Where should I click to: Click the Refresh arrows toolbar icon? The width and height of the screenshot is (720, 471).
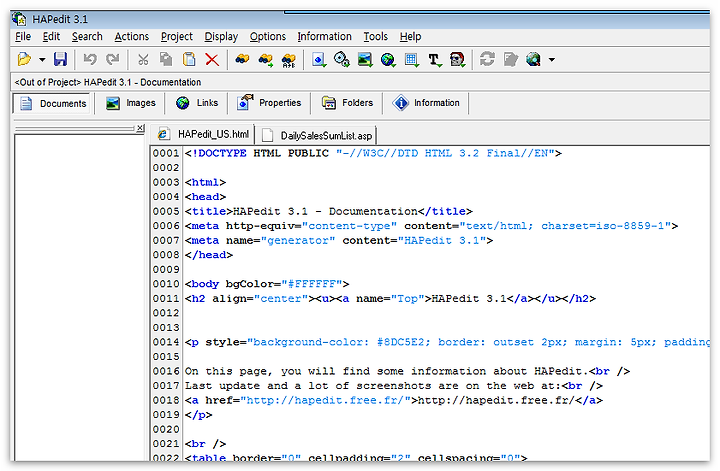pyautogui.click(x=487, y=59)
